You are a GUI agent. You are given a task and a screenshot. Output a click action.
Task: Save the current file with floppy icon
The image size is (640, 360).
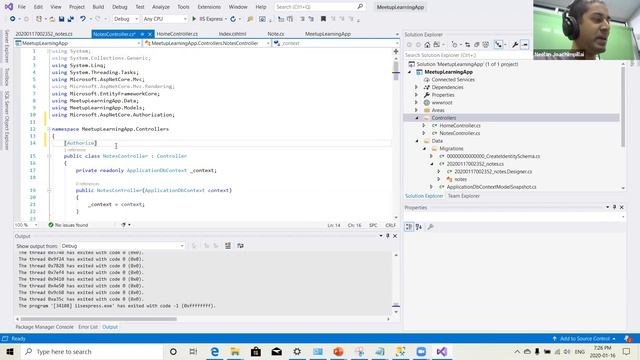click(61, 19)
